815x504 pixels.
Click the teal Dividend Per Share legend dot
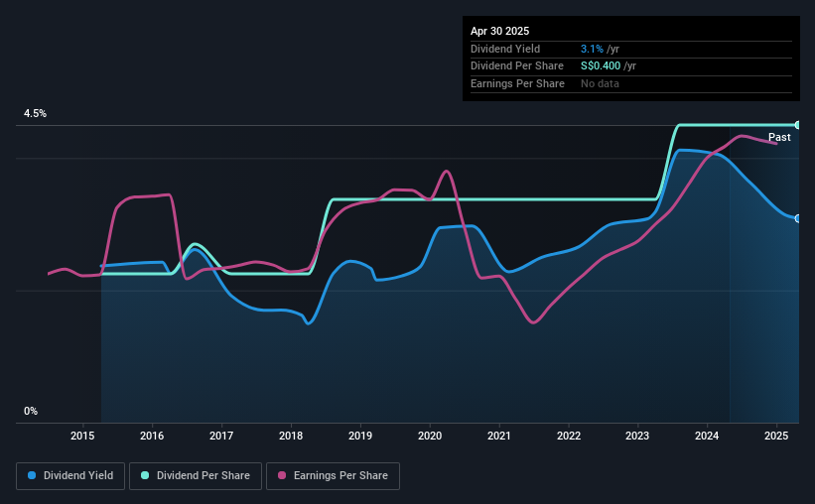pos(145,475)
